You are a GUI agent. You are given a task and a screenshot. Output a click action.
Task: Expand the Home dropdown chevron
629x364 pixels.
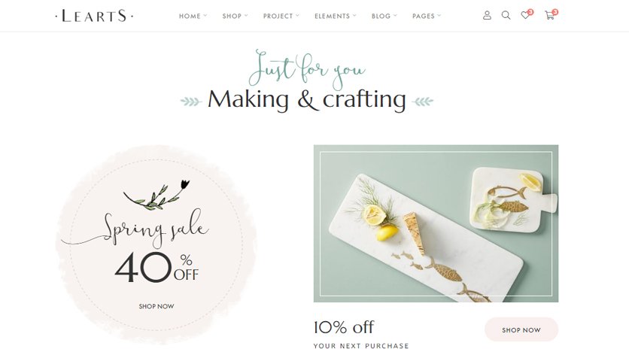[x=205, y=16]
